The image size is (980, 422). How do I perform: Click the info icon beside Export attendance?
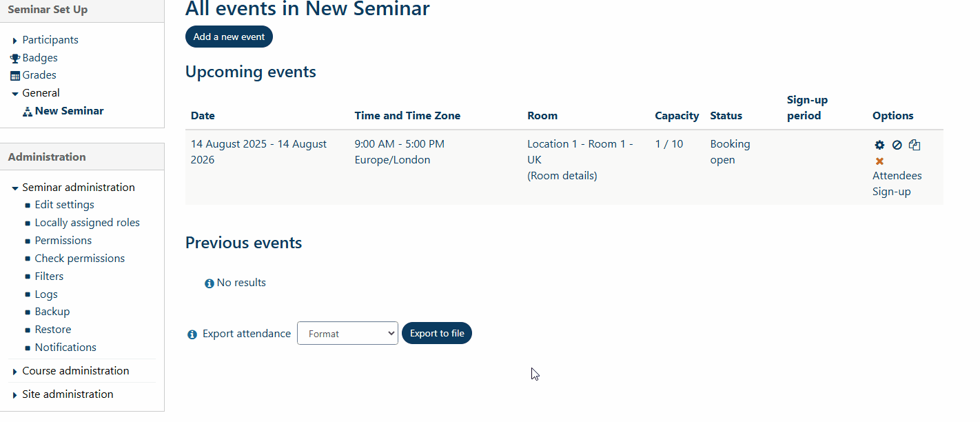(192, 334)
